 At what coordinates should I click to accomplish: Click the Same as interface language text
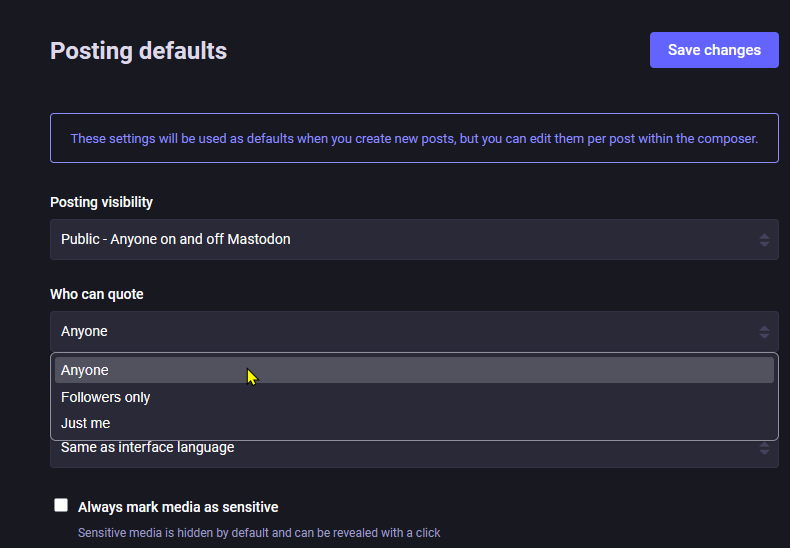148,447
